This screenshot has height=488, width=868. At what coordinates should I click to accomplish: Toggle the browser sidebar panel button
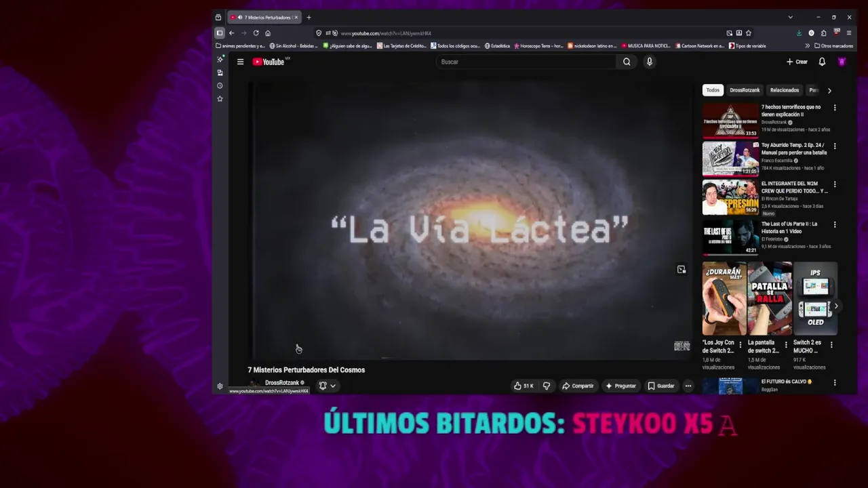pyautogui.click(x=219, y=33)
